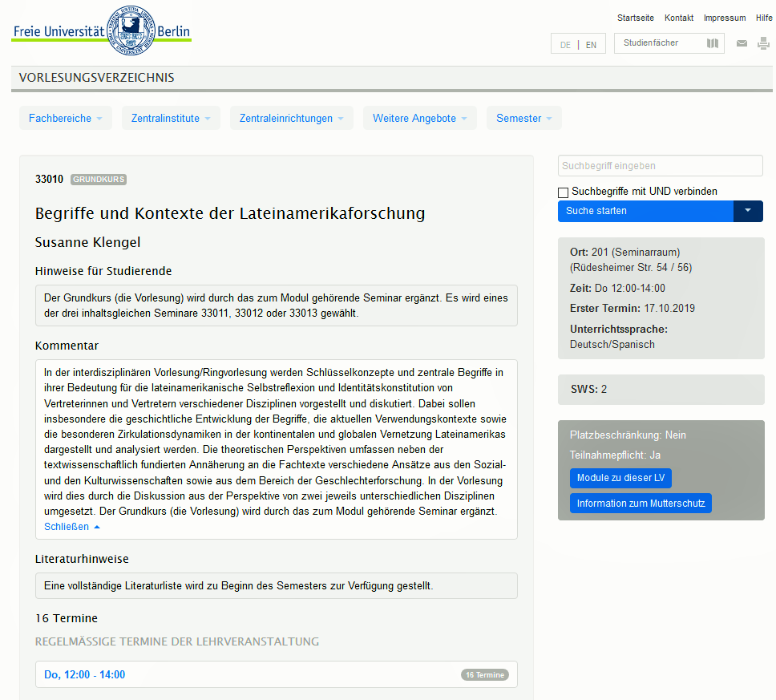
Task: Click the Ort: 201 (Seminarraum) entry
Action: coord(625,253)
